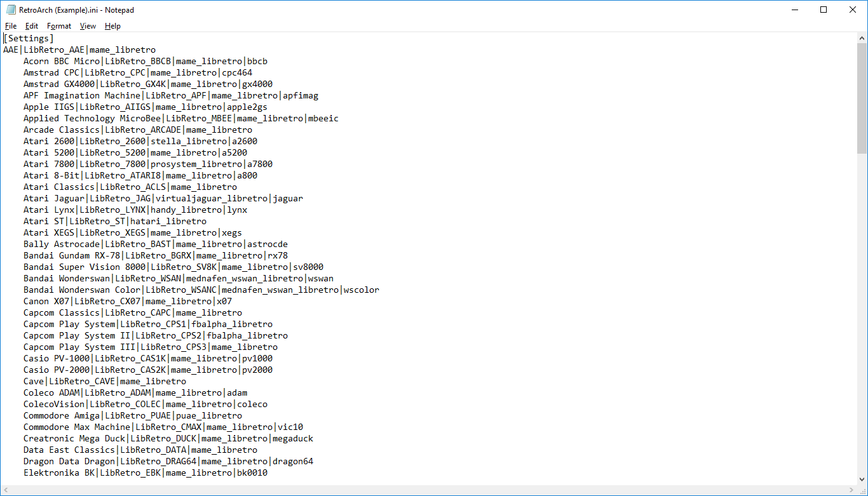Select the APF Imagination Machine line

point(171,95)
